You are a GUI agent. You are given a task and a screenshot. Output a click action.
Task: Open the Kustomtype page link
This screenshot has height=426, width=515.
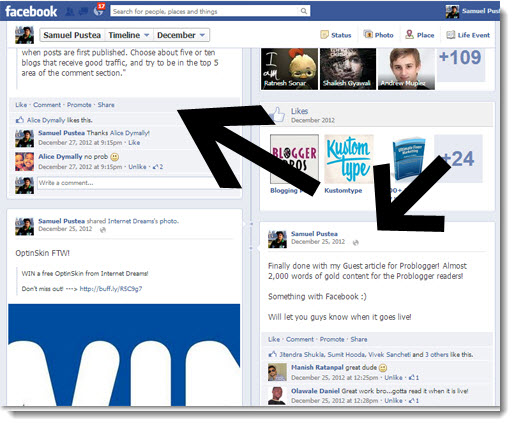(343, 190)
